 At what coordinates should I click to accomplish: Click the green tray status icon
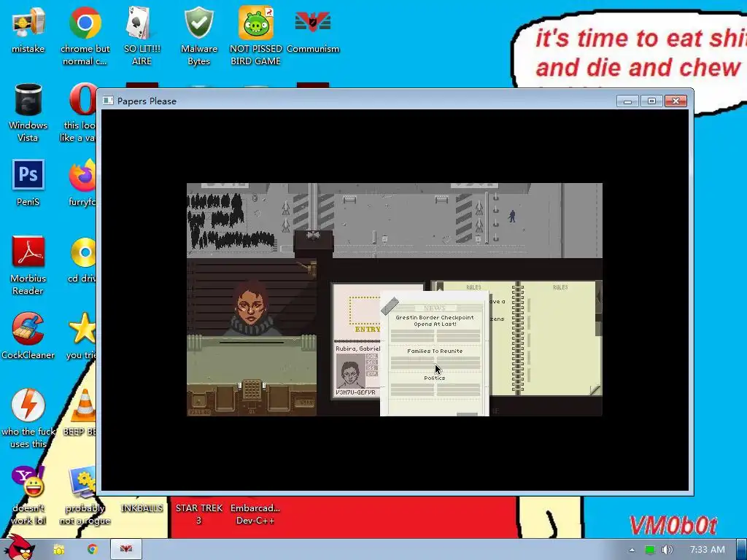click(x=649, y=550)
